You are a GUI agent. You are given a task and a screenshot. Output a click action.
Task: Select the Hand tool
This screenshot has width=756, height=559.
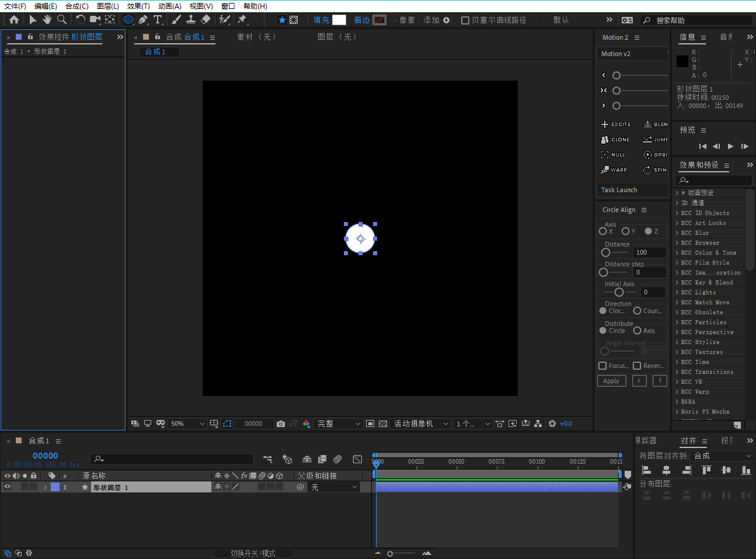tap(47, 20)
